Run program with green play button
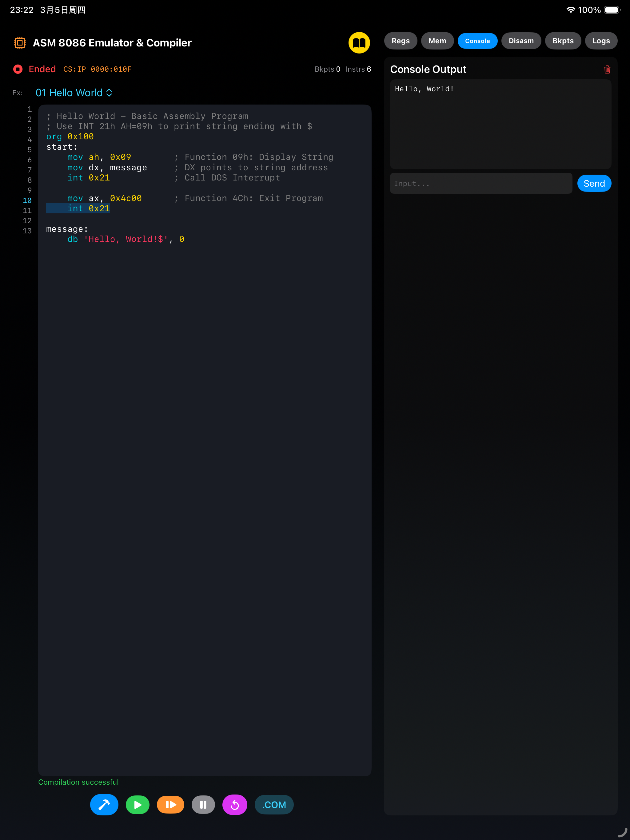 point(138,805)
